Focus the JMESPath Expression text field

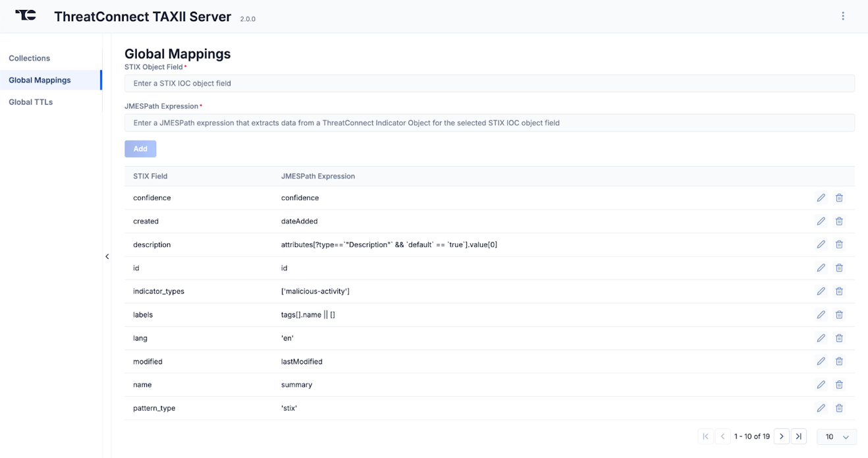point(489,123)
